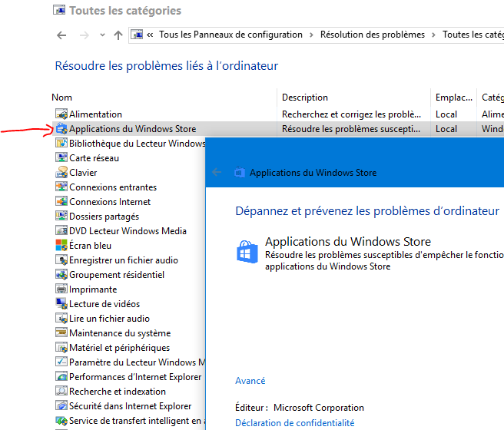The image size is (504, 430).
Task: Open the Alimentation troubleshooter icon
Action: tap(61, 114)
